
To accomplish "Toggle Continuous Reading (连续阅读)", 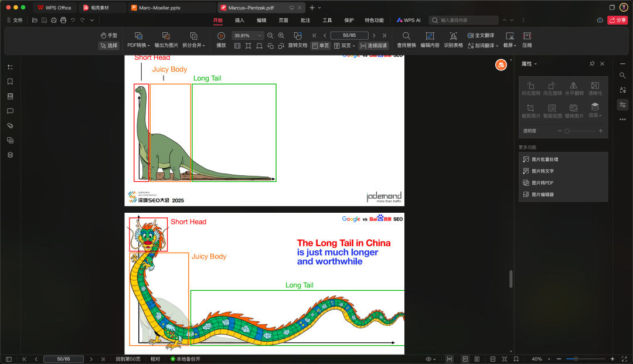I will [x=374, y=46].
